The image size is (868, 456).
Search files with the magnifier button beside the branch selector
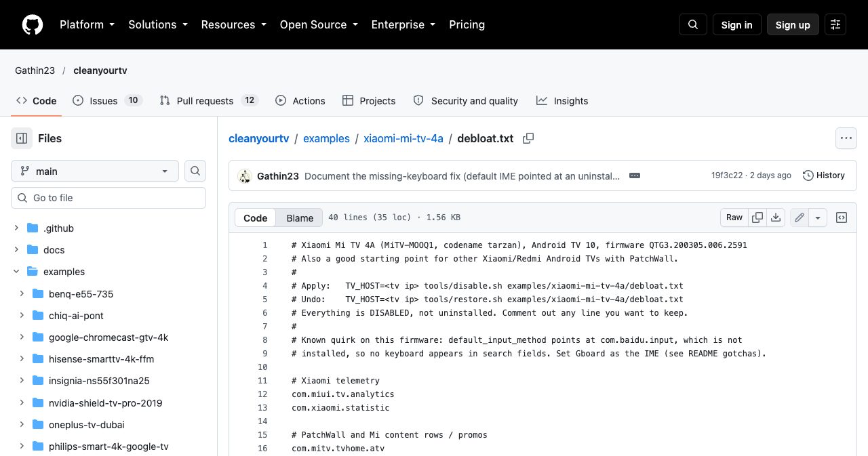pos(195,171)
